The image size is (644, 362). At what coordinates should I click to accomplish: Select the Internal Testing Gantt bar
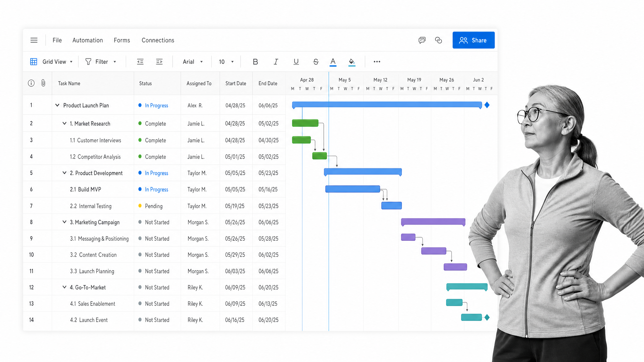[x=391, y=206]
